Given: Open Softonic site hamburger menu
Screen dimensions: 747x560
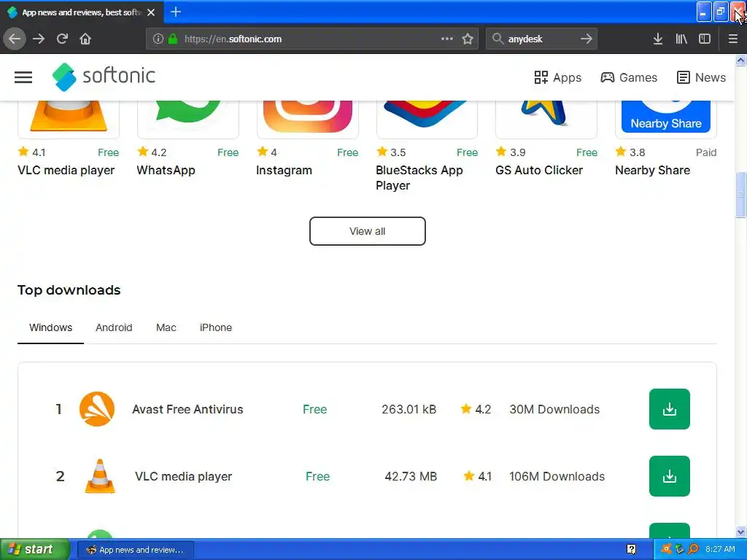Looking at the screenshot, I should pyautogui.click(x=23, y=77).
